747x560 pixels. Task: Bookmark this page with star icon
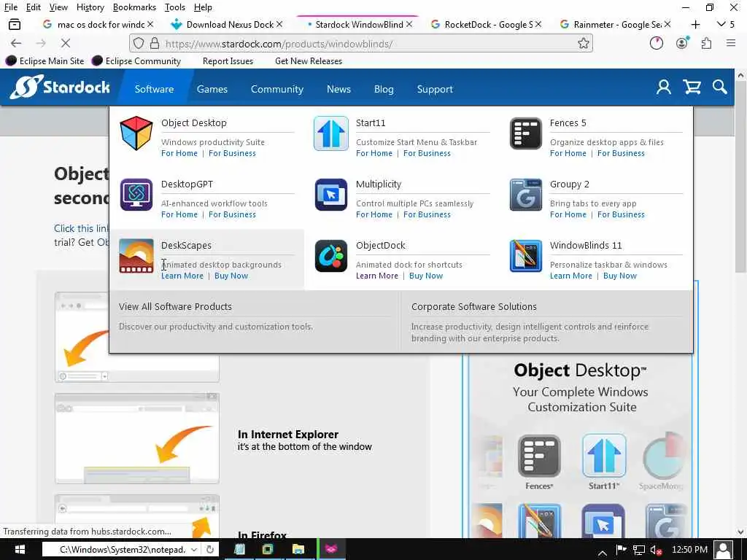coord(583,43)
